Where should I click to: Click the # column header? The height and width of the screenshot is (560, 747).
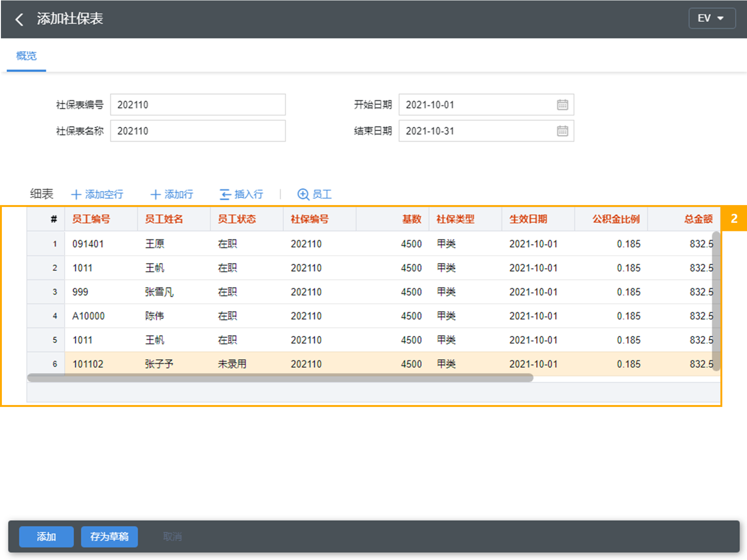pos(46,219)
